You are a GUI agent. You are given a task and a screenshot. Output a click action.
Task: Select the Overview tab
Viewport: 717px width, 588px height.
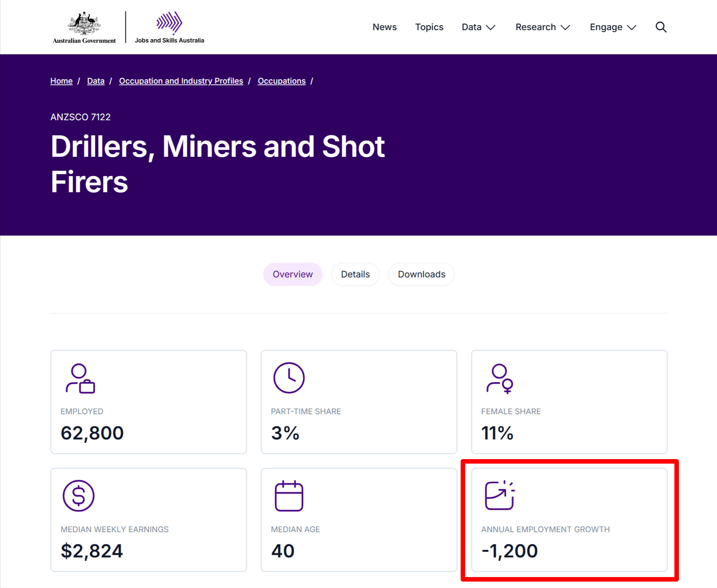pyautogui.click(x=293, y=274)
